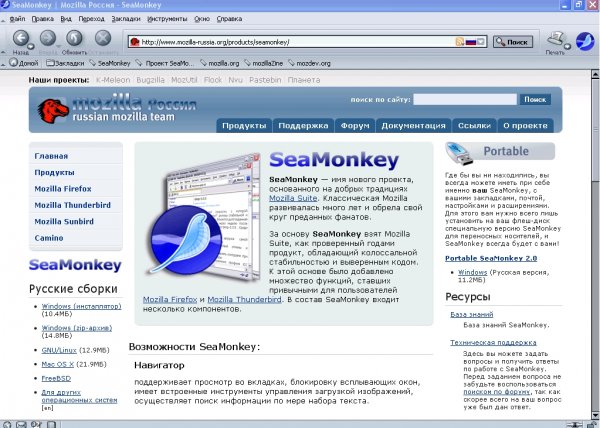Open the Print button dropdown arrow
Screen dimensions: 600x428
click(568, 46)
